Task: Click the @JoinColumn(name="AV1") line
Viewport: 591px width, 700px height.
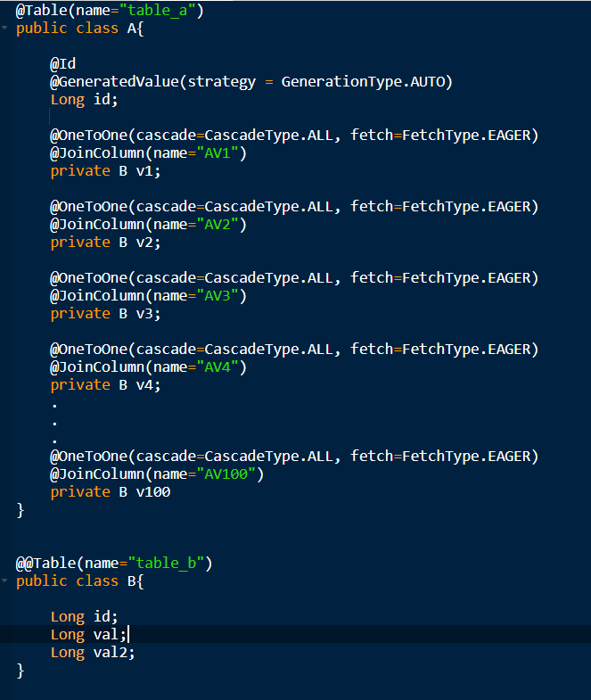Action: click(148, 153)
